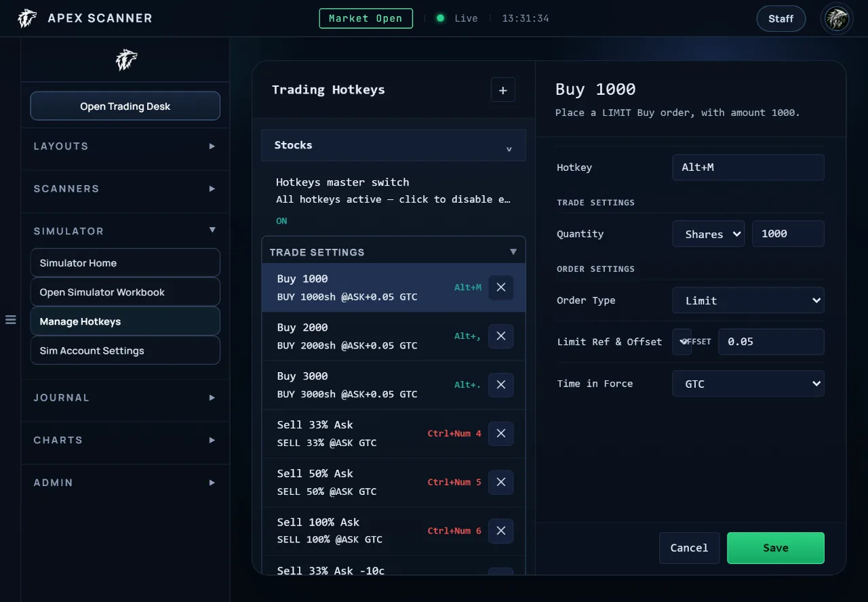Expand the LAYOUTS sidebar section
Screen dimensions: 868x602
(x=125, y=146)
